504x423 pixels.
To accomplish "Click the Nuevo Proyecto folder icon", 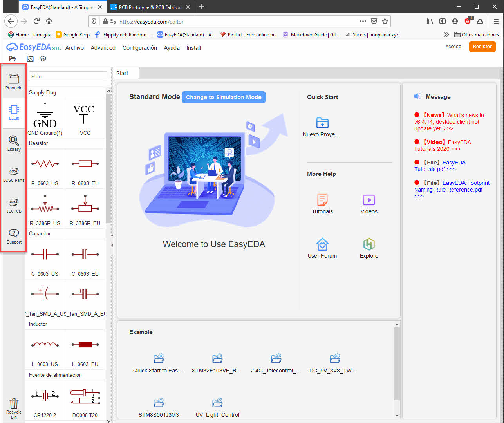I will [322, 123].
